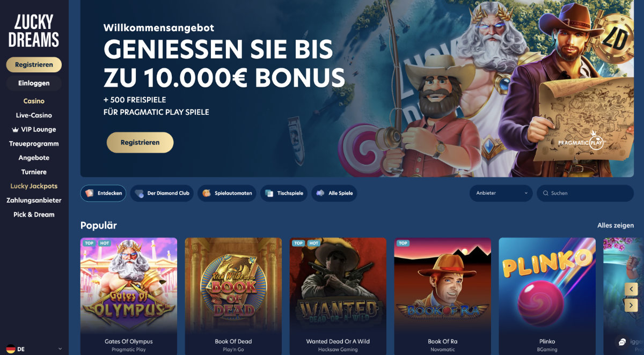
Task: Click the carousel previous arrow
Action: 631,289
